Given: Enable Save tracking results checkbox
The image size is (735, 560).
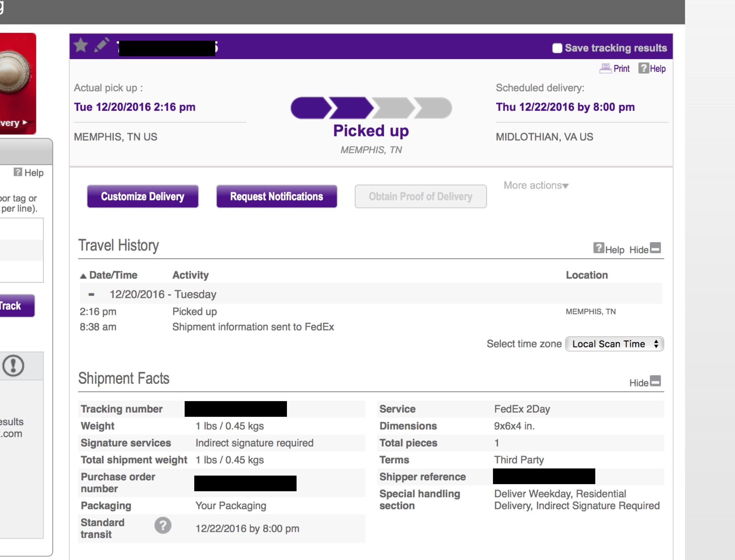Looking at the screenshot, I should 557,48.
